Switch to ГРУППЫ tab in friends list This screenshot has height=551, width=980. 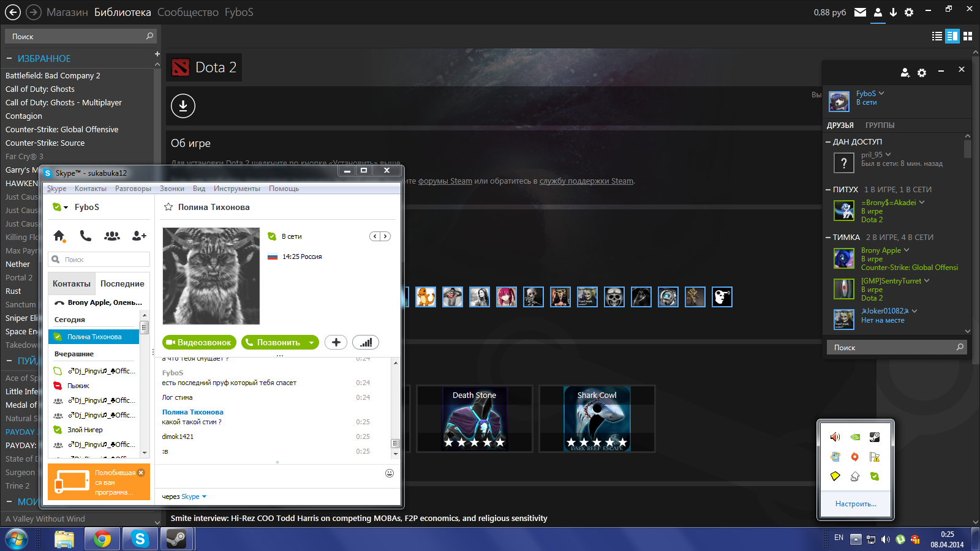coord(880,125)
